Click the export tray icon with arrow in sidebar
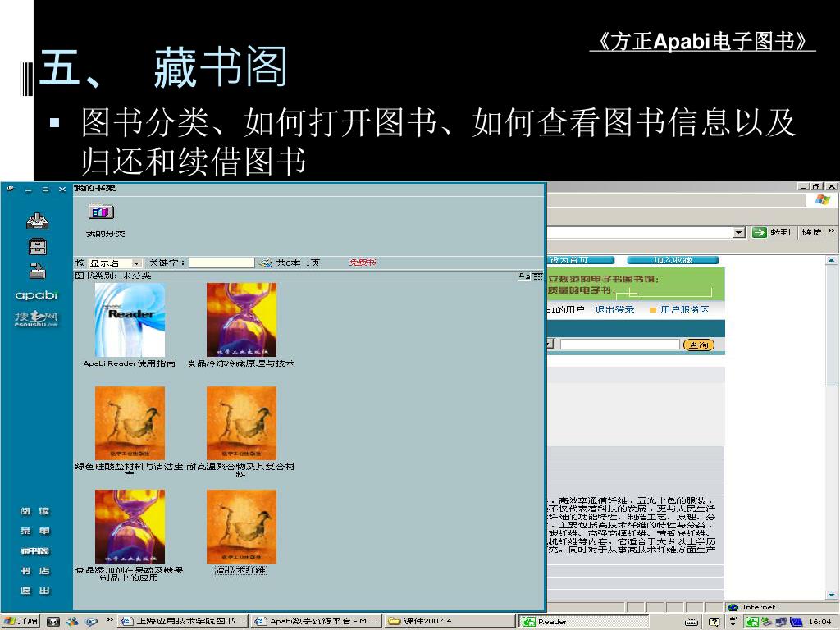Image resolution: width=840 pixels, height=630 pixels. click(38, 271)
